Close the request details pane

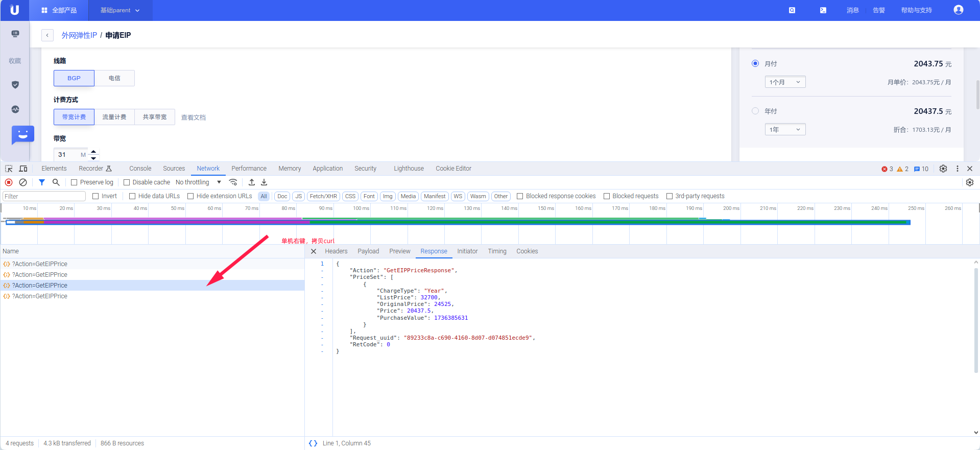pos(314,251)
